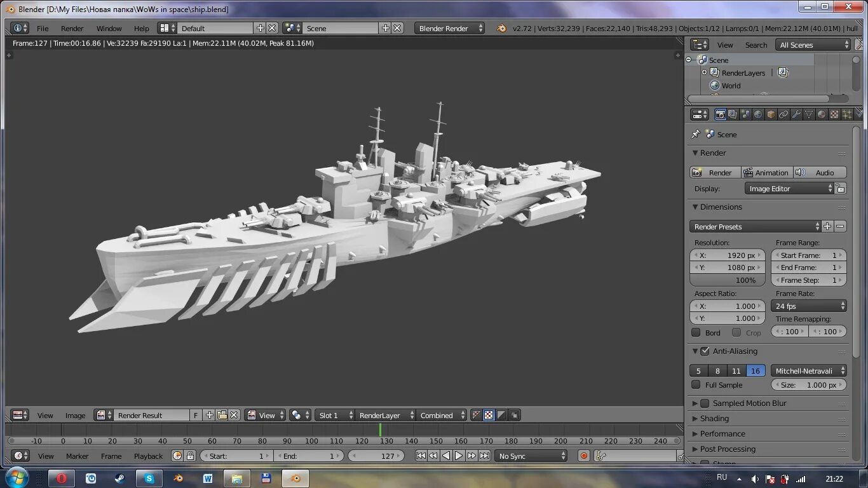Expand the Performance panel
The image size is (868, 488).
[x=722, y=433]
